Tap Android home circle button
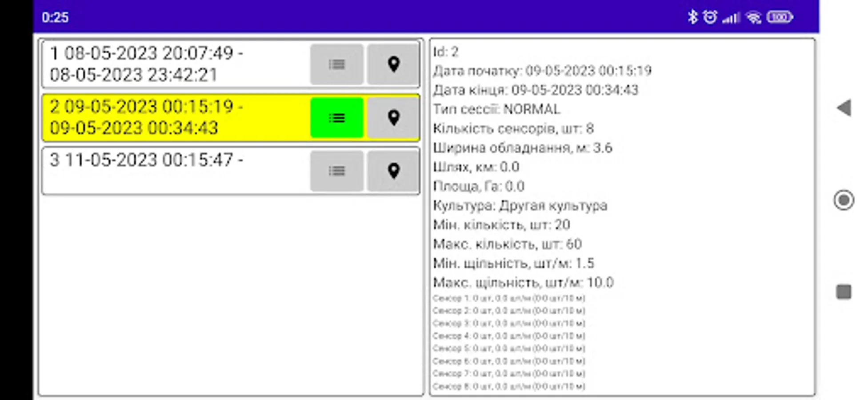868x400 pixels. click(x=844, y=200)
